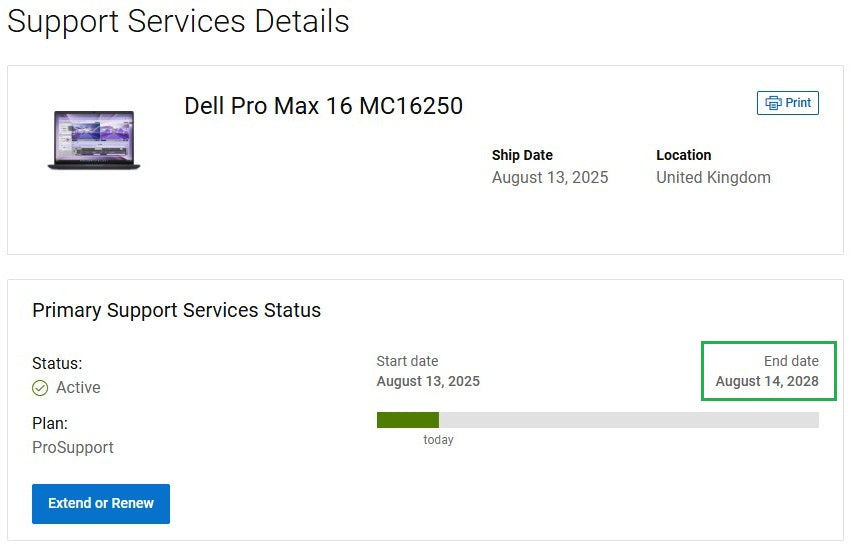Click the ship date August 13, 2025 value
Image resolution: width=854 pixels, height=549 pixels.
click(550, 178)
